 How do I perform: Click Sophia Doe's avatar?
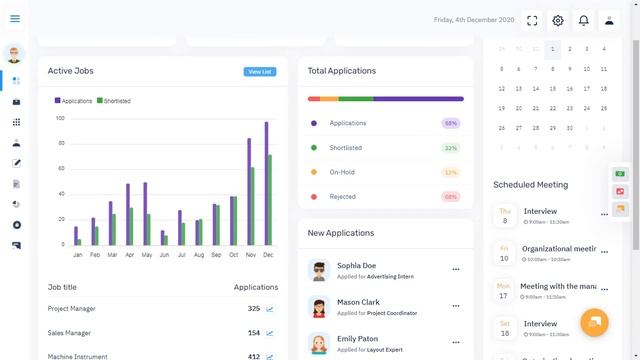click(319, 270)
